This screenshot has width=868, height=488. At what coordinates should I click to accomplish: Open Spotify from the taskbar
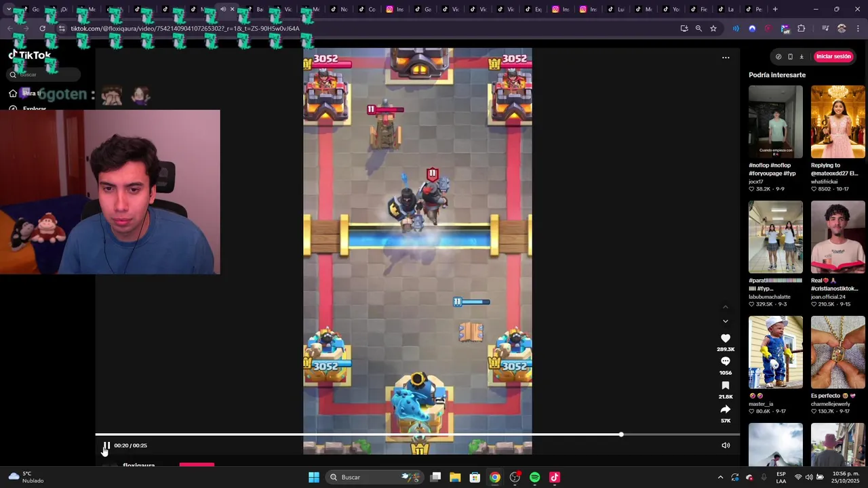pos(534,477)
